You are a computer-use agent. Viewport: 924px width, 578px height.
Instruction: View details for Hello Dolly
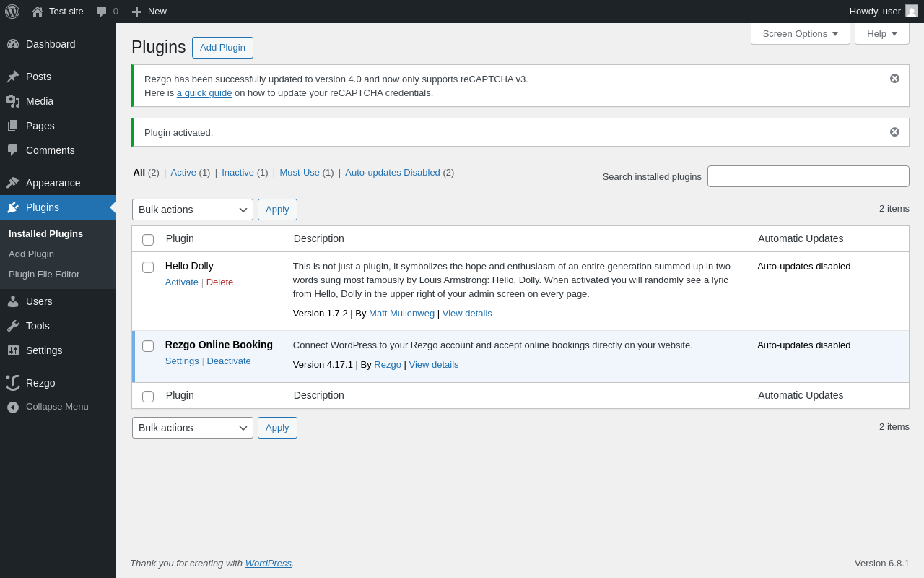click(x=467, y=313)
